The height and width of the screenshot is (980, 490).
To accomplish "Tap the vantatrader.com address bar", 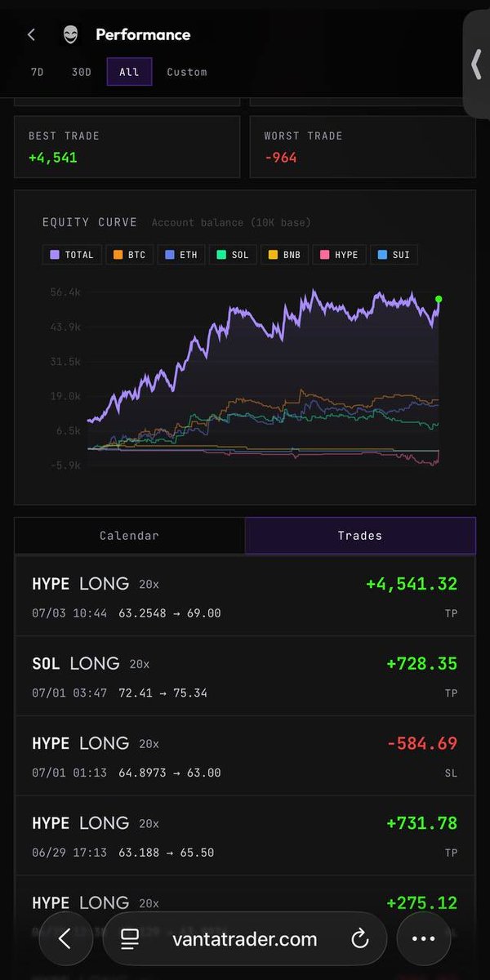I will click(x=244, y=939).
